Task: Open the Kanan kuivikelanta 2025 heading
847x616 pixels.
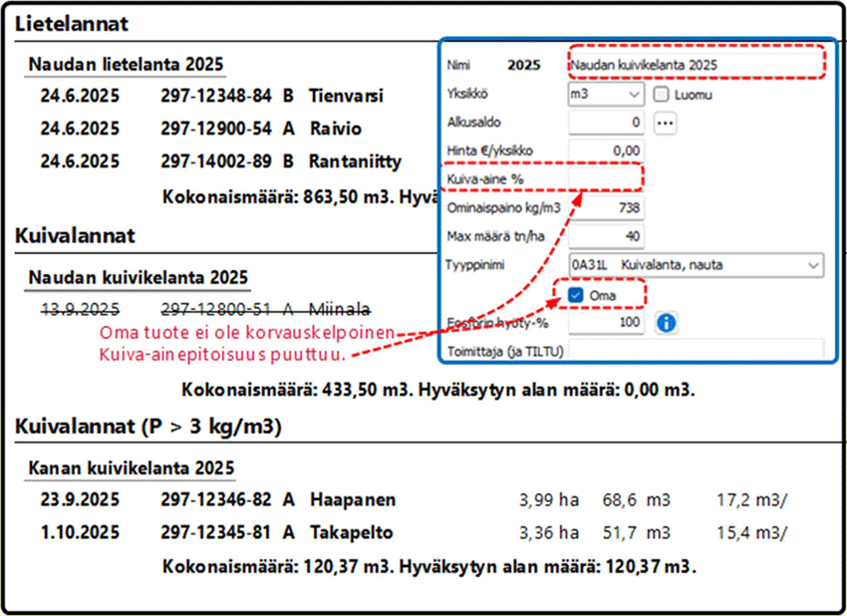Action: (x=131, y=468)
